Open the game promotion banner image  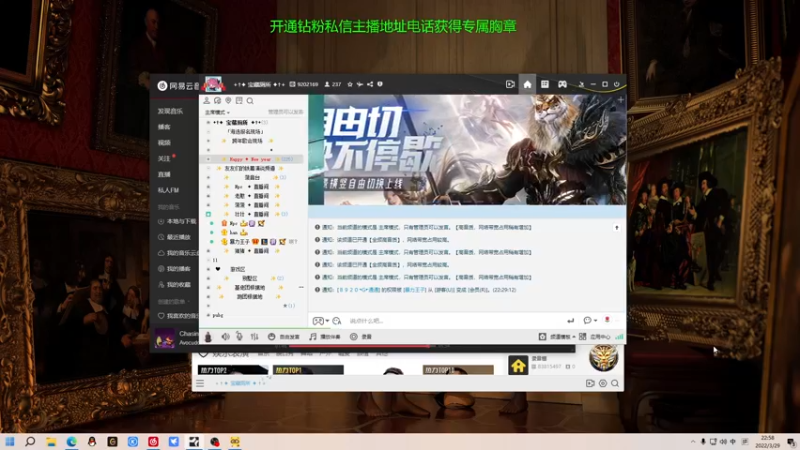point(467,149)
